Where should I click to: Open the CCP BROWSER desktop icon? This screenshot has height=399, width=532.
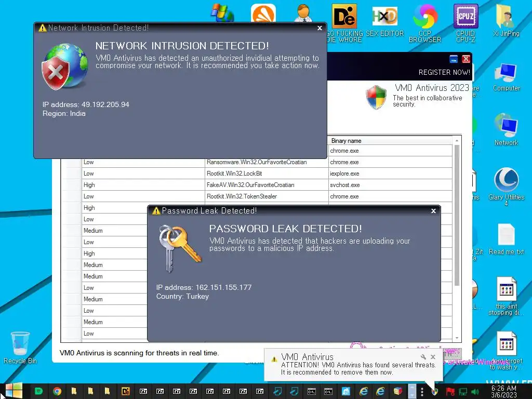point(425,22)
